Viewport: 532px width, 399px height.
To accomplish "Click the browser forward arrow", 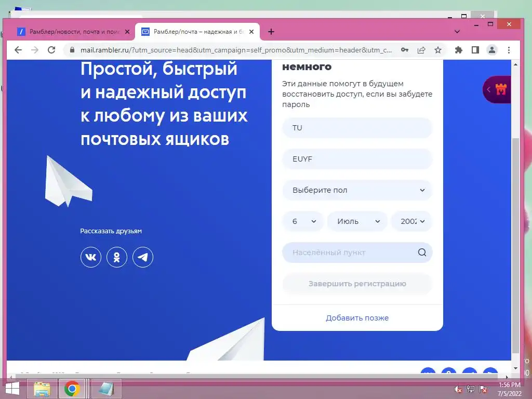I will click(x=35, y=50).
